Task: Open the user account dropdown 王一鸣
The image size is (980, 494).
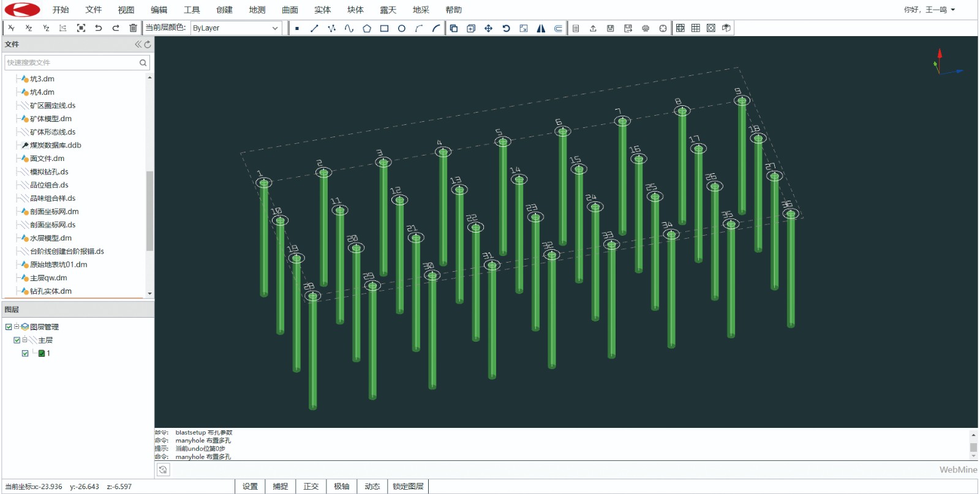Action: [930, 10]
